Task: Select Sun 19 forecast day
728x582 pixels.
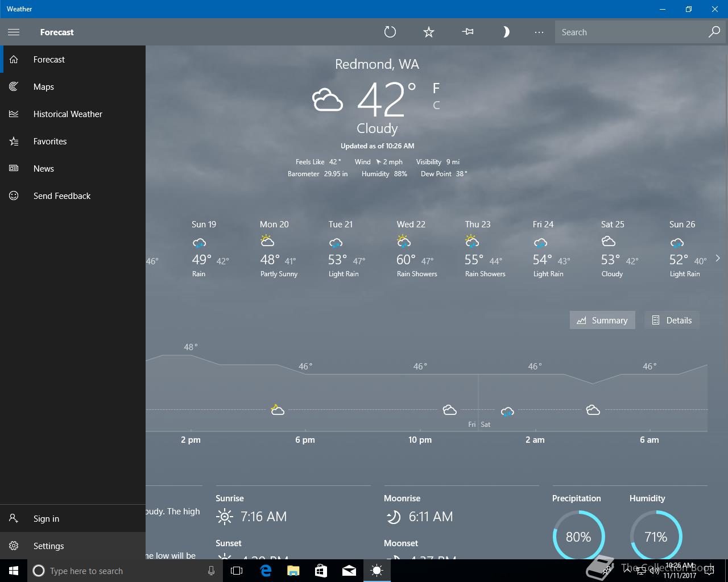Action: point(210,249)
